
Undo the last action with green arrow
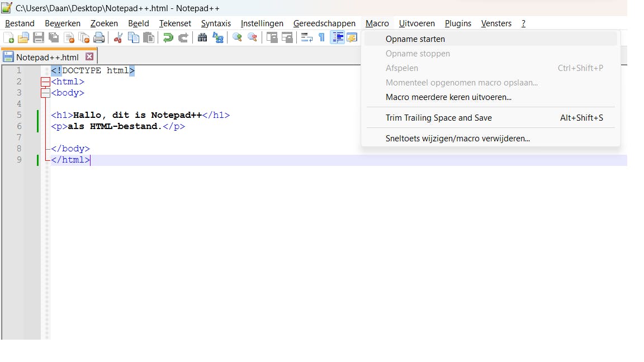(x=168, y=38)
